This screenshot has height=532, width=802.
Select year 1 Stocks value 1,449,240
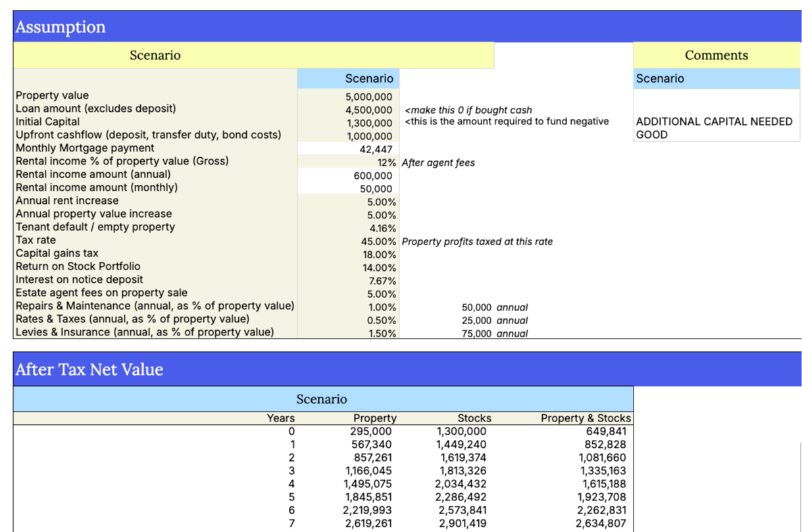point(462,445)
